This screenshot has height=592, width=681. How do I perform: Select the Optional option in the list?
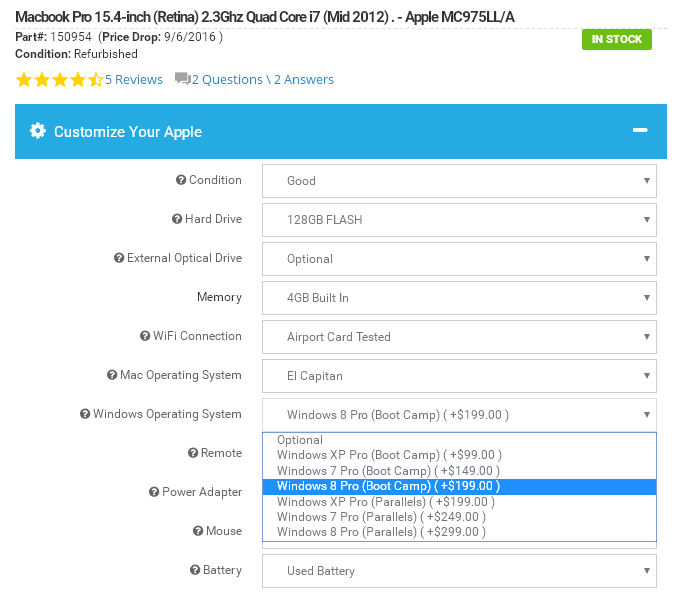click(x=459, y=440)
